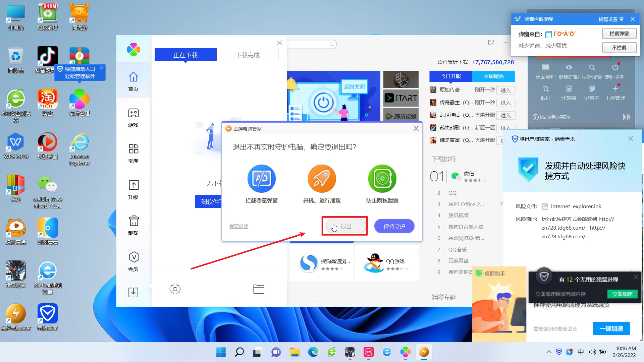The image size is (644, 362).
Task: Click the 防止隐私泄露 green icon
Action: click(x=382, y=178)
